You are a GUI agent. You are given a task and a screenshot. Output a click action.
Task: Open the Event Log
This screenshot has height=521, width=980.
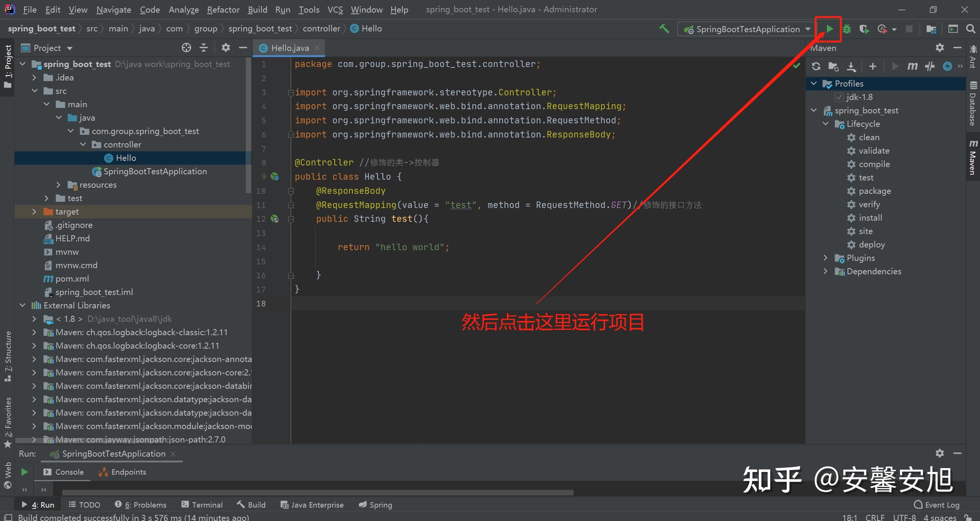pos(937,505)
